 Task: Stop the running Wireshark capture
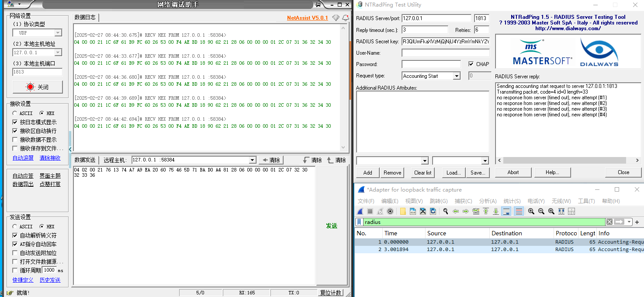(370, 211)
